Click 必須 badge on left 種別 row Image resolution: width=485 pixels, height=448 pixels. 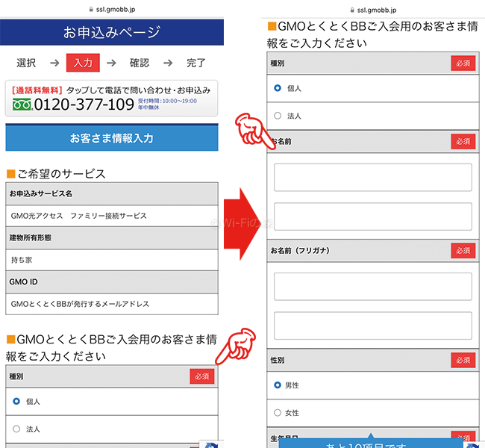click(x=202, y=376)
